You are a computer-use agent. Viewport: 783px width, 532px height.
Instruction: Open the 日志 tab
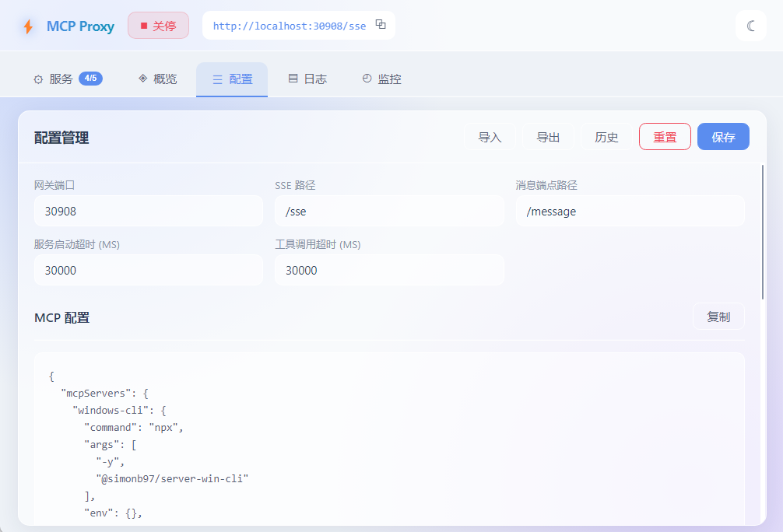pyautogui.click(x=307, y=79)
